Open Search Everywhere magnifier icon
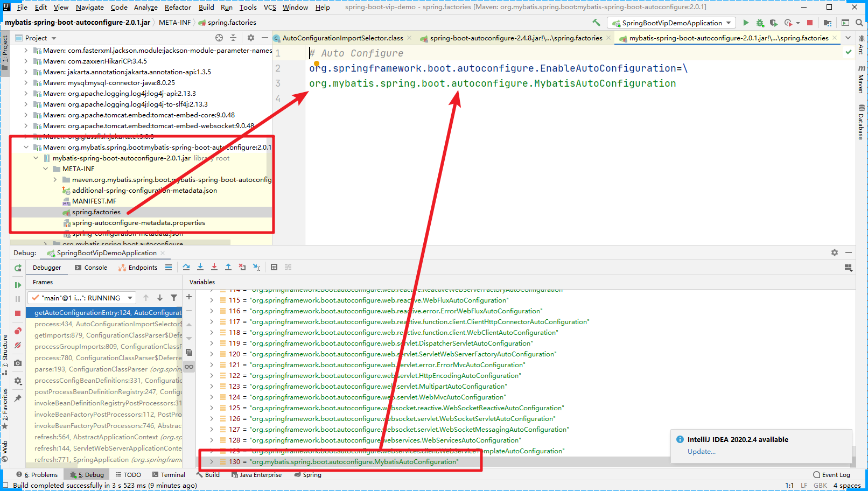The image size is (868, 491). pyautogui.click(x=859, y=23)
